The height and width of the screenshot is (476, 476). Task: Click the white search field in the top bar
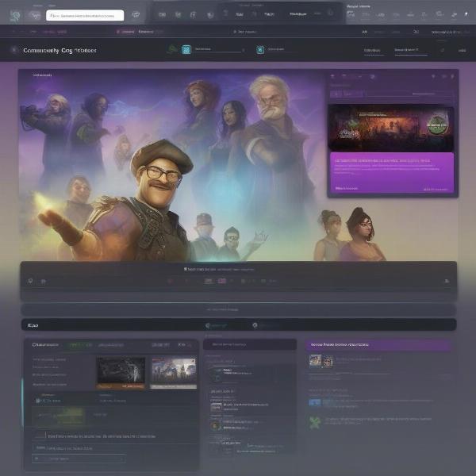pos(85,15)
